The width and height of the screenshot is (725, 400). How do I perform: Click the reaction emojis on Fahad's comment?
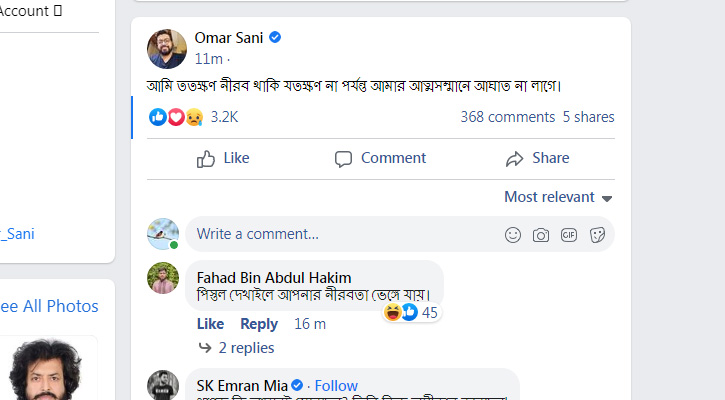[401, 313]
